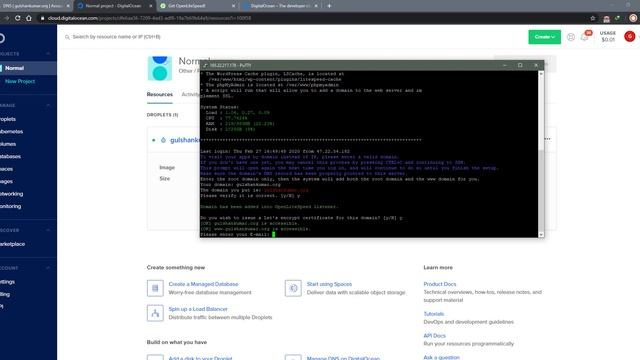Image resolution: width=640 pixels, height=360 pixels.
Task: Click the browser address bar URL
Action: click(x=149, y=18)
